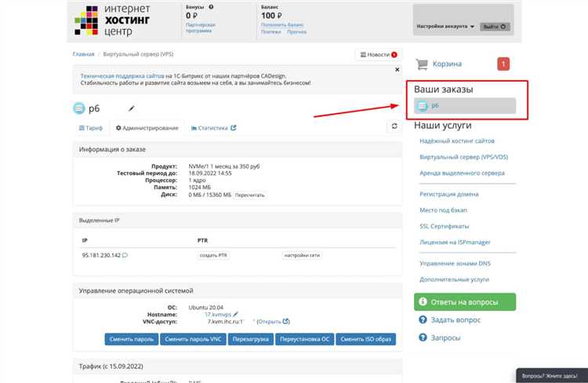This screenshot has width=588, height=383.
Task: Click Пополнить баланс link
Action: [x=282, y=25]
